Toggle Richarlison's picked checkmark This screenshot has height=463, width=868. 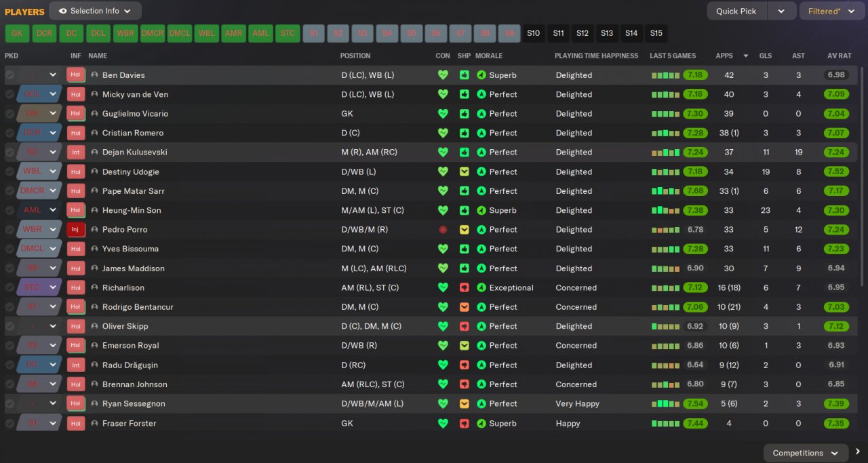click(x=9, y=287)
